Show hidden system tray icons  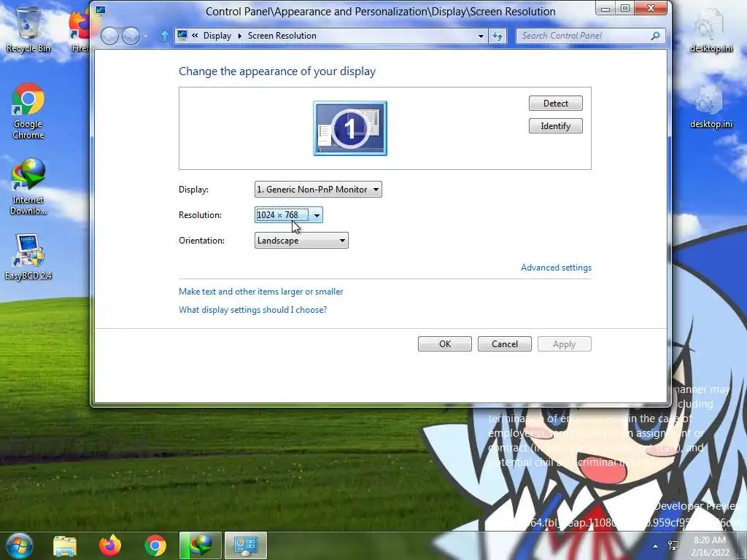click(656, 546)
